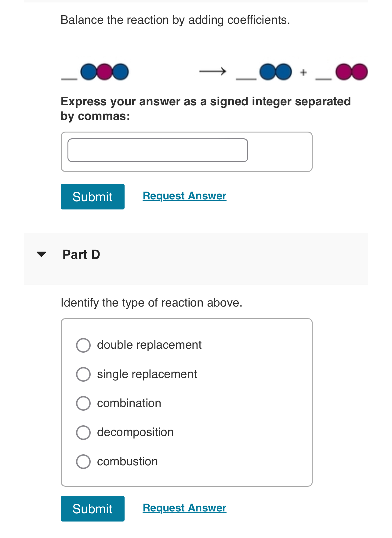Screen dimensions: 392x538
Task: Pick combustion as the reaction type
Action: pyautogui.click(x=83, y=461)
